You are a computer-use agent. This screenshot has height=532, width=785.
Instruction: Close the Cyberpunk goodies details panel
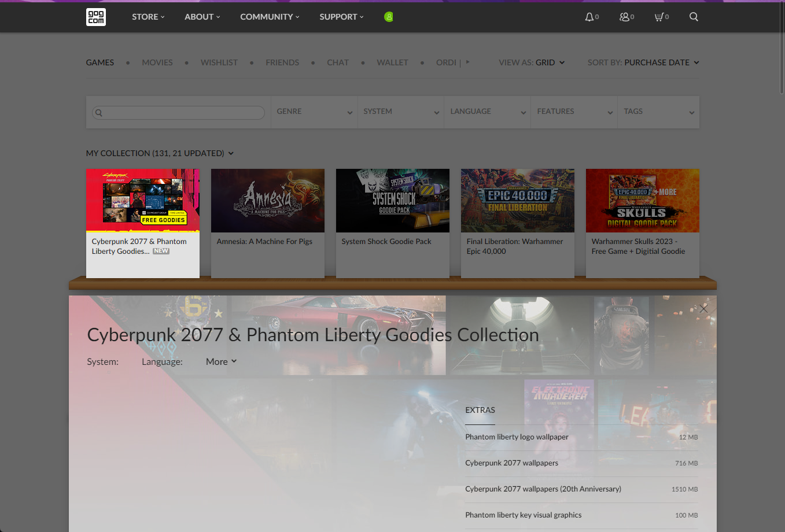[x=703, y=309]
